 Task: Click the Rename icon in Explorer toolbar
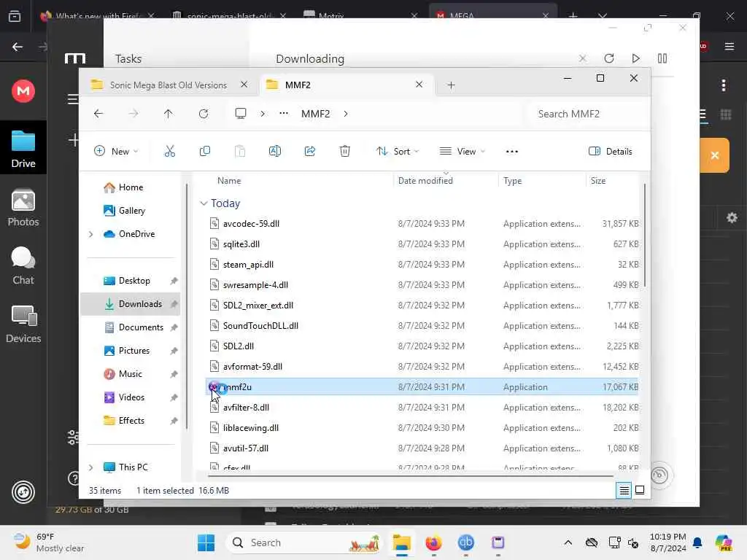point(275,152)
